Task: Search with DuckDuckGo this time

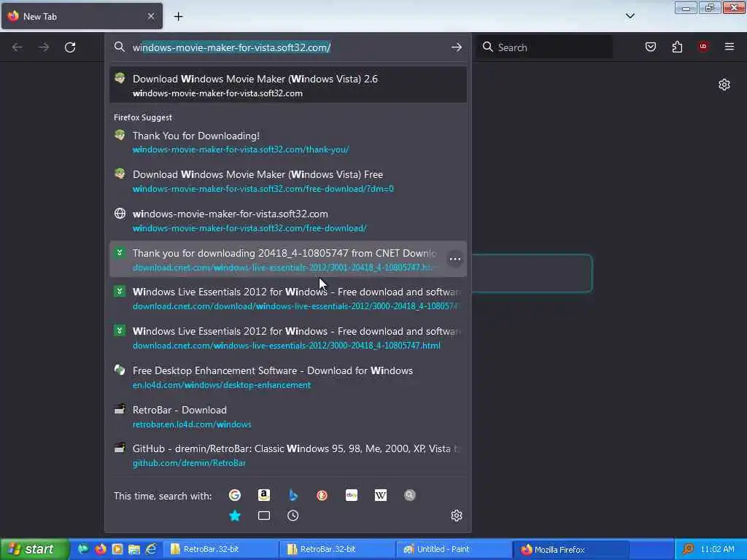Action: click(x=322, y=495)
